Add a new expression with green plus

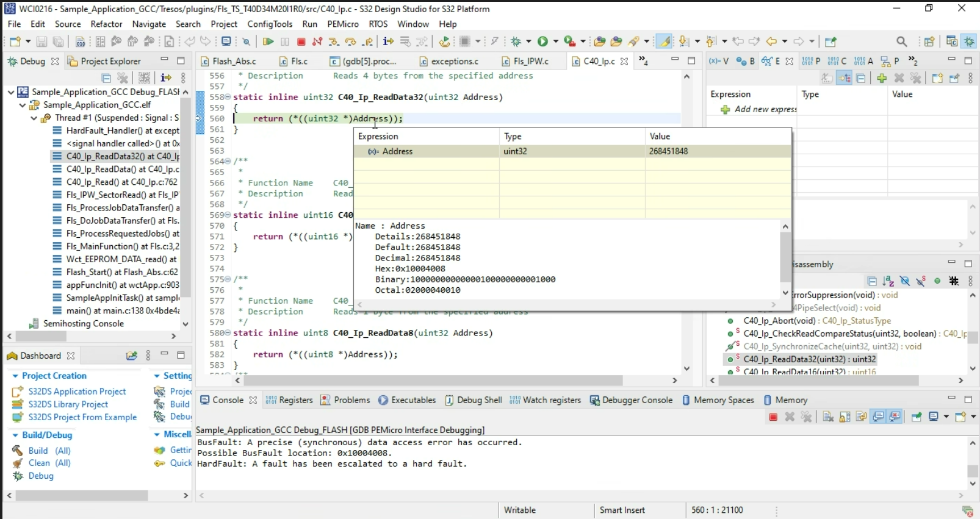point(881,78)
